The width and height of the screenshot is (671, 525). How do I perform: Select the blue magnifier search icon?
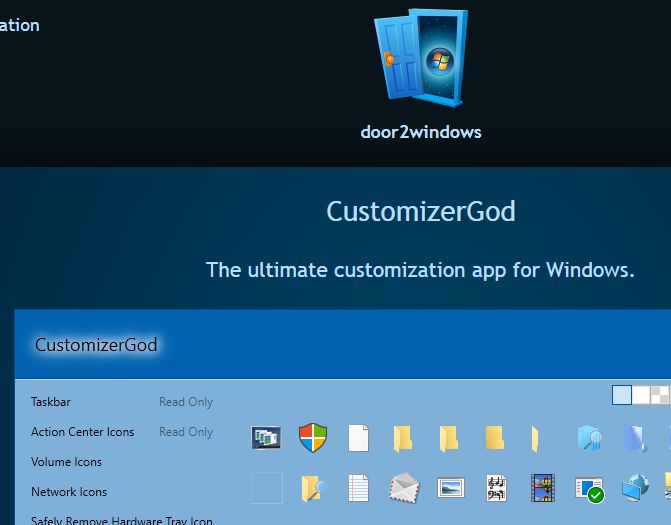pos(590,438)
